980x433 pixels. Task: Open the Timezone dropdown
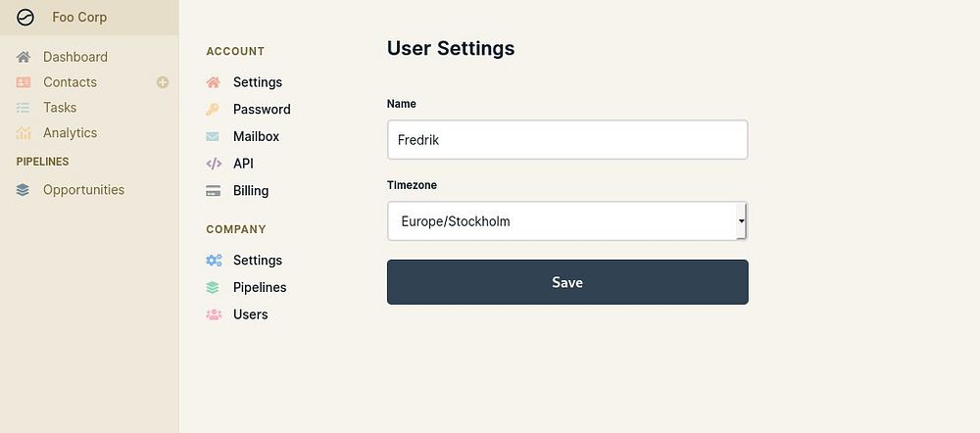tap(566, 221)
